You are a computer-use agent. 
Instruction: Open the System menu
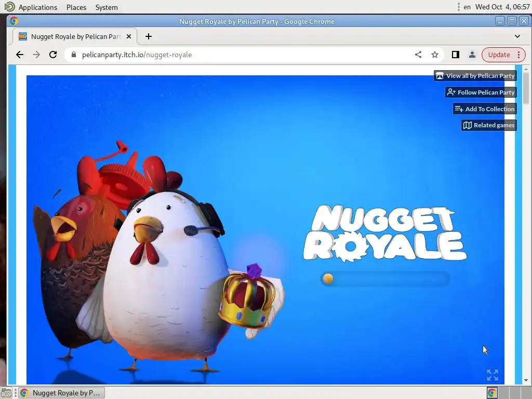(x=107, y=7)
